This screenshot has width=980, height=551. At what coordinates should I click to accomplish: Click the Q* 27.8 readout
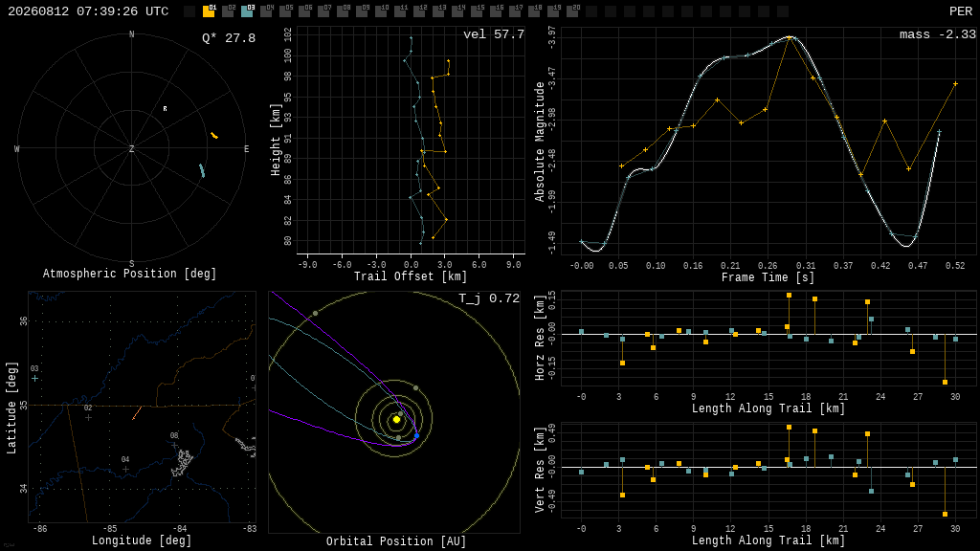point(229,38)
